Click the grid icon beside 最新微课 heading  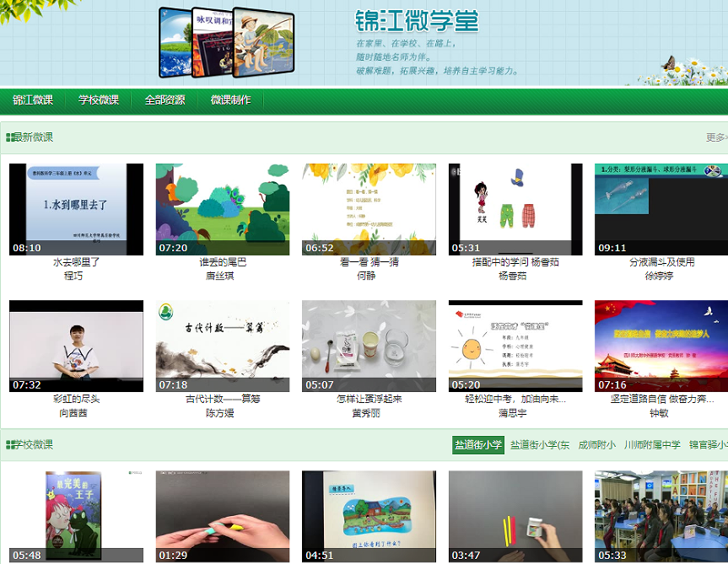tap(8, 137)
